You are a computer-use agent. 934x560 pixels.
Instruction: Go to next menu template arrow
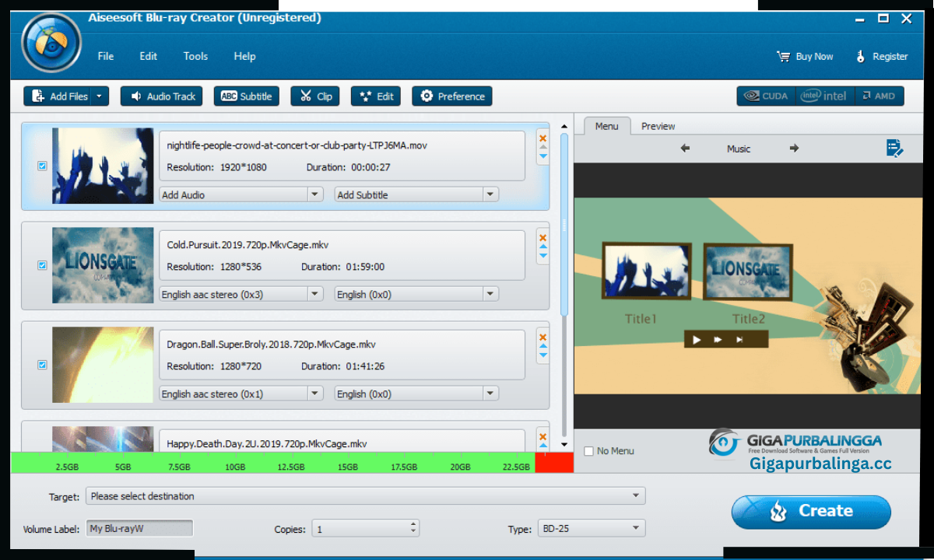point(794,149)
